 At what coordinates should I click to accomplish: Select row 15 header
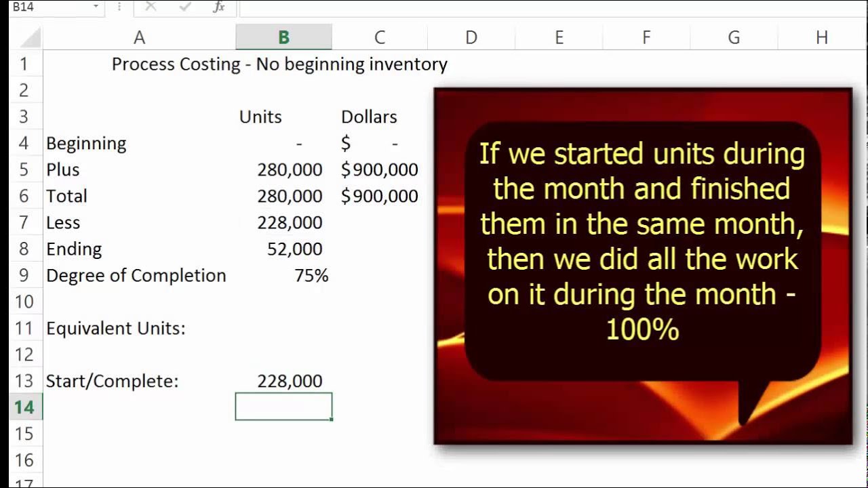[24, 434]
